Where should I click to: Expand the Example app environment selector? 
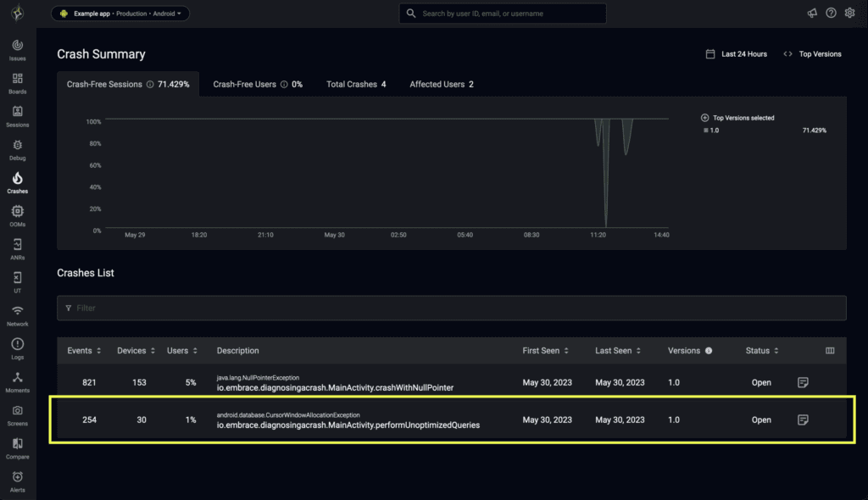120,14
